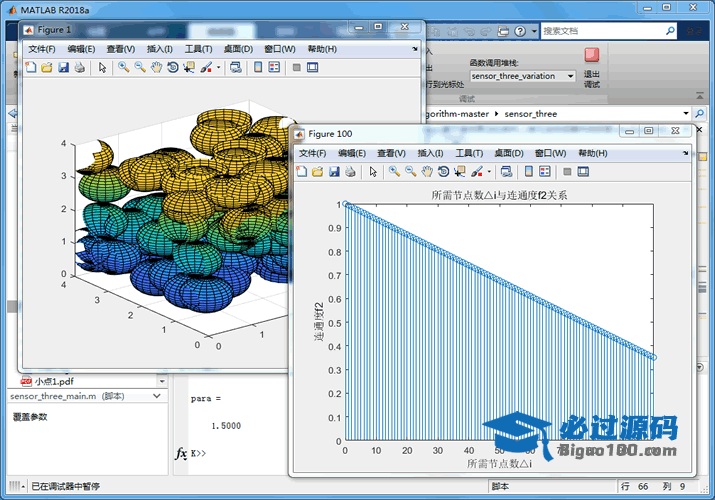Open 工具(T) menu in Figure 100
The height and width of the screenshot is (500, 715).
pyautogui.click(x=469, y=154)
